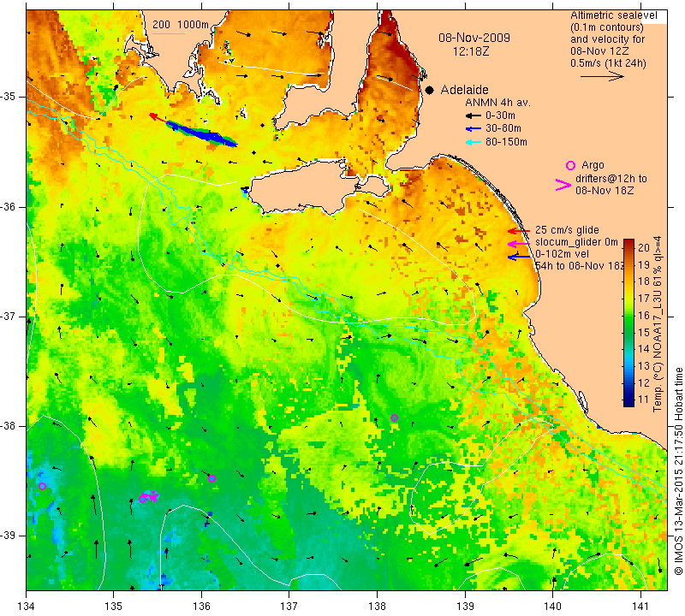
Task: Click the drifters@12h to text
Action: (x=611, y=179)
